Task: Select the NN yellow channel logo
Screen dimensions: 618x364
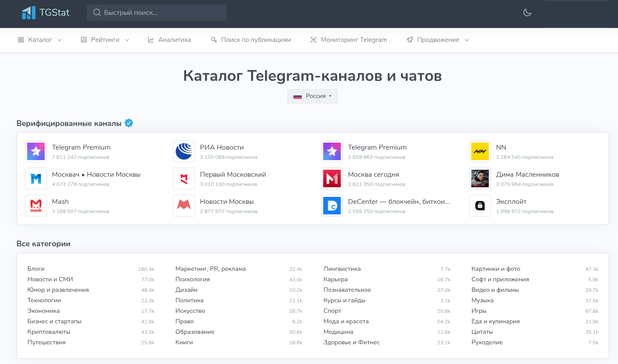Action: click(x=480, y=151)
